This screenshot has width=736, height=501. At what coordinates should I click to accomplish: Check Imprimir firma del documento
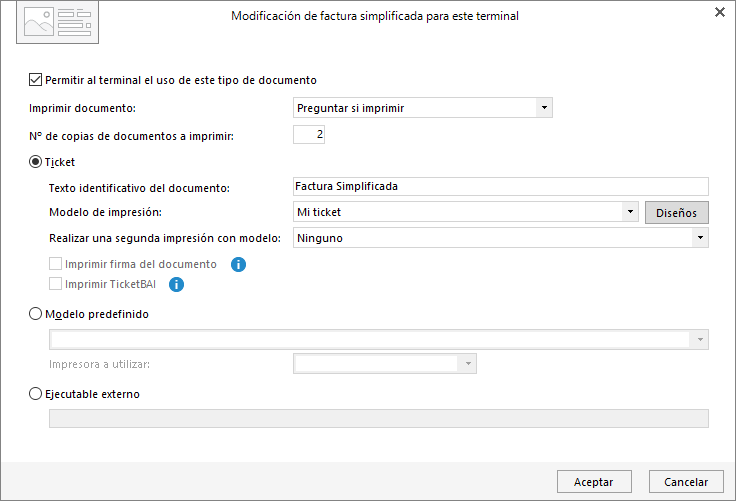(55, 264)
